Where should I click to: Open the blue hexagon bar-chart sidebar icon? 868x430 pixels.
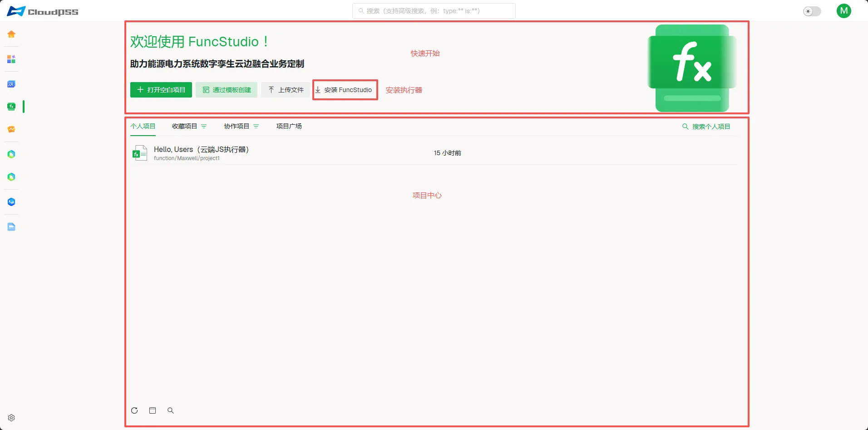pos(11,202)
